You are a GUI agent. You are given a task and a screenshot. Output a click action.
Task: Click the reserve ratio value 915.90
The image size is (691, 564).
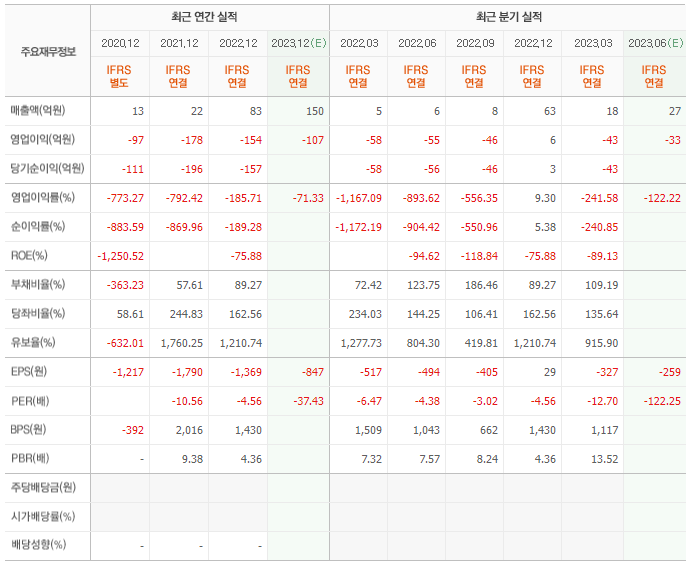(602, 343)
